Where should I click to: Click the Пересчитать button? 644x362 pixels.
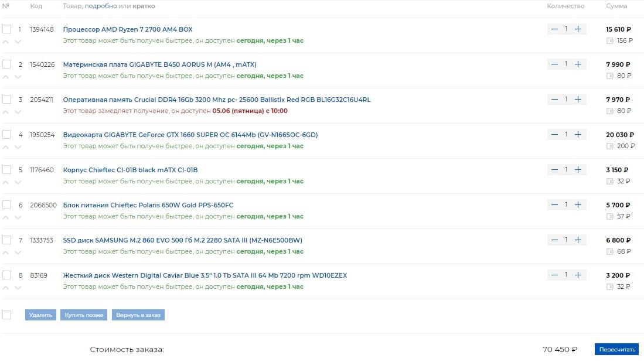coord(617,349)
